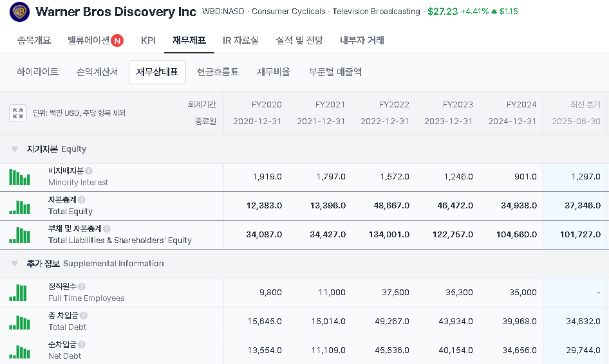Viewport: 609px width, 364px height.
Task: Click Full Time Employees value 9,800
Action: coord(270,293)
